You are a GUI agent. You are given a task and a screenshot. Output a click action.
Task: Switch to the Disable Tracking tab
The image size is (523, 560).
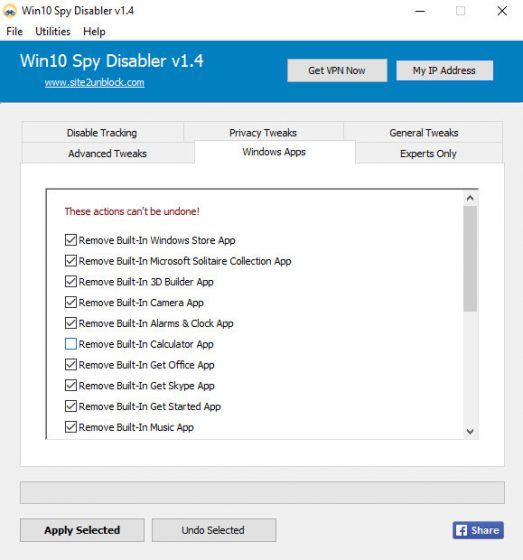click(102, 133)
